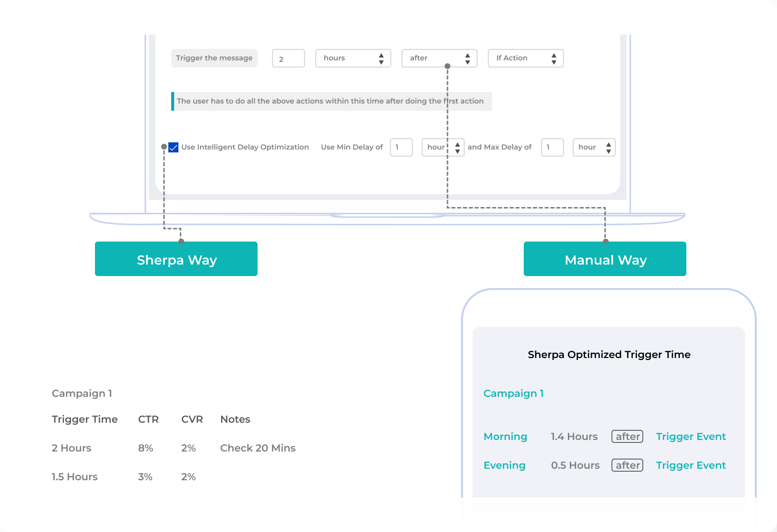This screenshot has width=777, height=532.
Task: Click the CVR '2%' in 2 Hours row
Action: (188, 448)
